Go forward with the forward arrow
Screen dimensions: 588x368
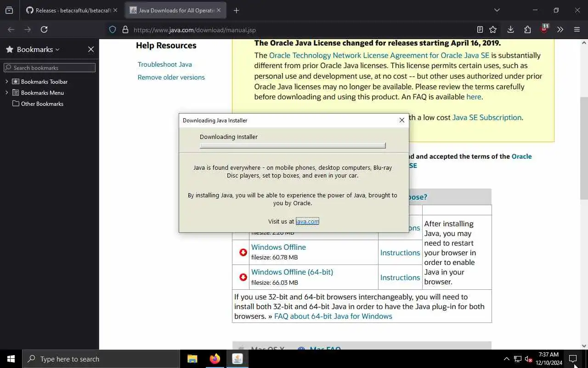click(28, 29)
